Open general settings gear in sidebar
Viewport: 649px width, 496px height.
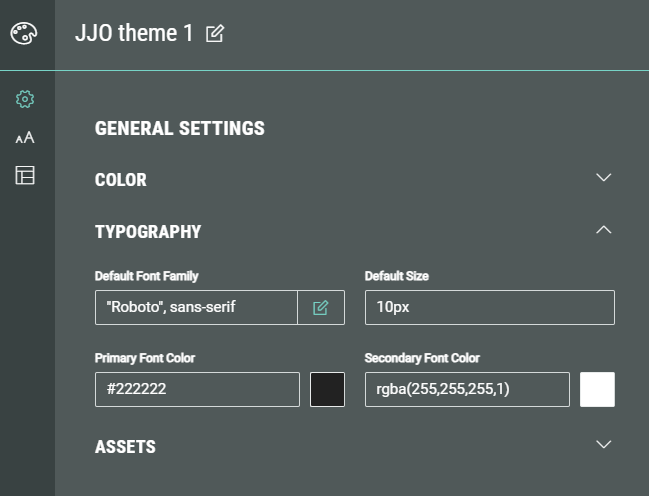tap(25, 99)
